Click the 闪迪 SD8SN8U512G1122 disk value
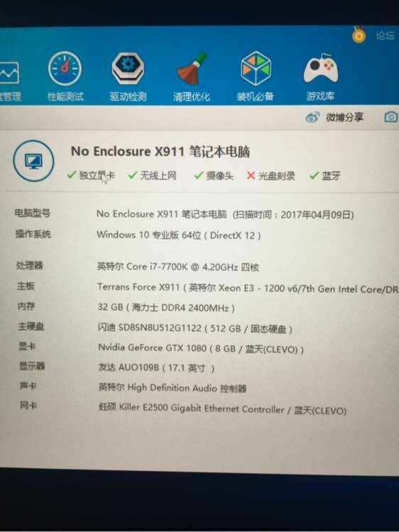This screenshot has width=399, height=532. (195, 328)
